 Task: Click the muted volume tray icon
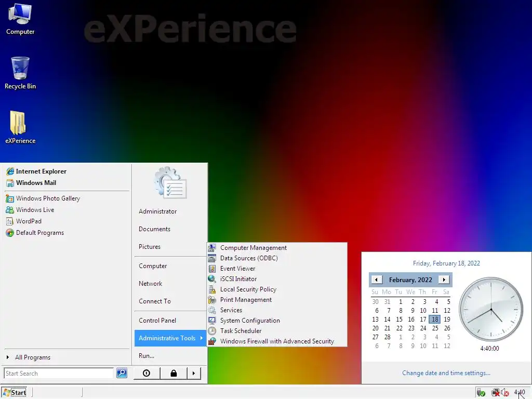click(x=504, y=393)
